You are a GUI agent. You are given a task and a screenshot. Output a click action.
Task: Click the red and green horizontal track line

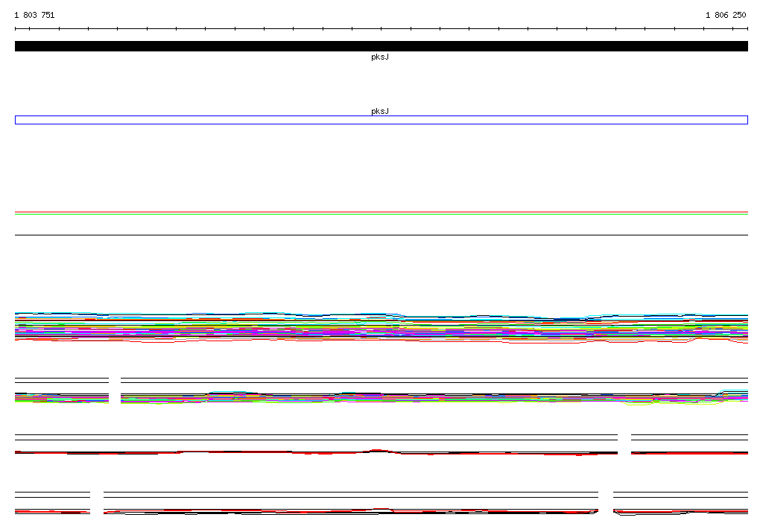381,213
